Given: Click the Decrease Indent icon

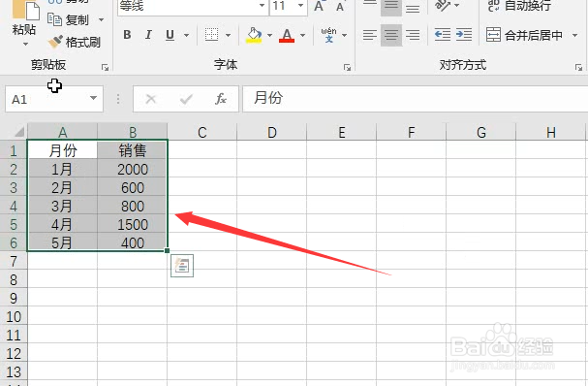Looking at the screenshot, I should 443,35.
